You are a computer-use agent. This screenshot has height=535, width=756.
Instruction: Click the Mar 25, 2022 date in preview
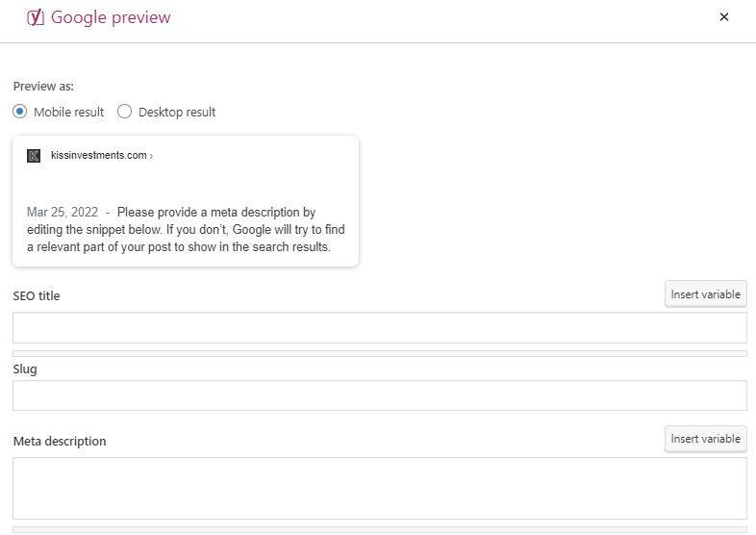(63, 213)
